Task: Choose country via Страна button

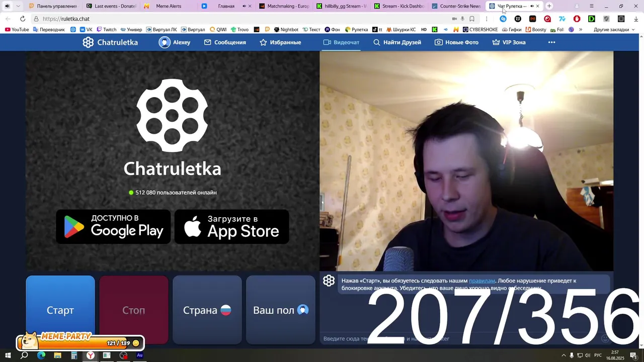Action: [207, 310]
